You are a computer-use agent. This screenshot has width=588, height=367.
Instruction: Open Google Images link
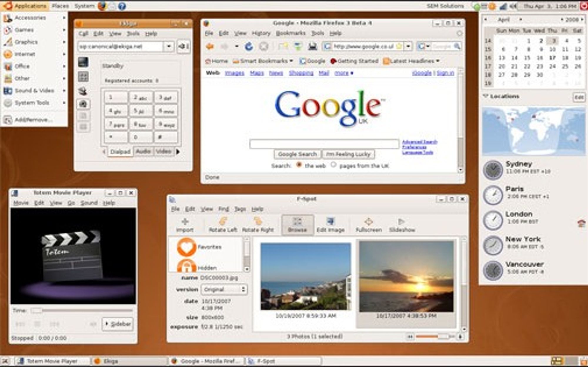pyautogui.click(x=234, y=73)
